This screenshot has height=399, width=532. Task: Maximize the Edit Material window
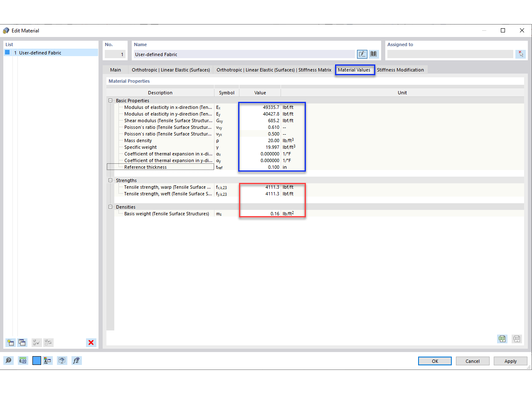click(x=503, y=30)
